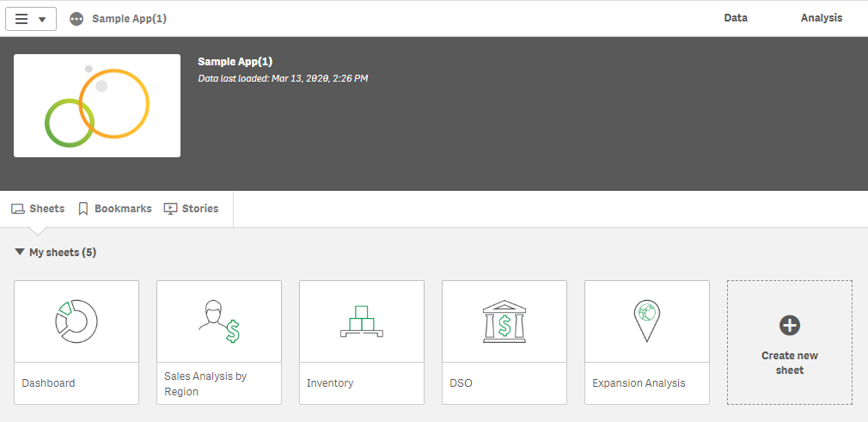Click the Sample App(1) title in header

click(x=129, y=19)
